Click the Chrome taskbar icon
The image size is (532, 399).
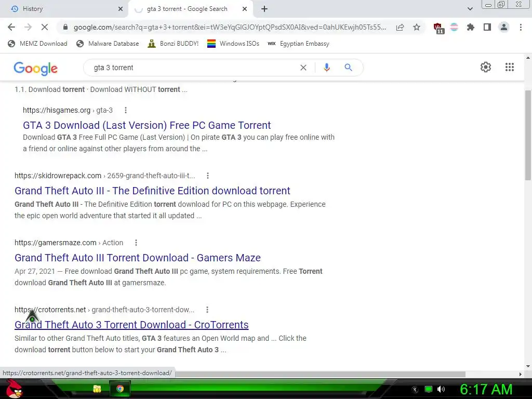(x=120, y=389)
